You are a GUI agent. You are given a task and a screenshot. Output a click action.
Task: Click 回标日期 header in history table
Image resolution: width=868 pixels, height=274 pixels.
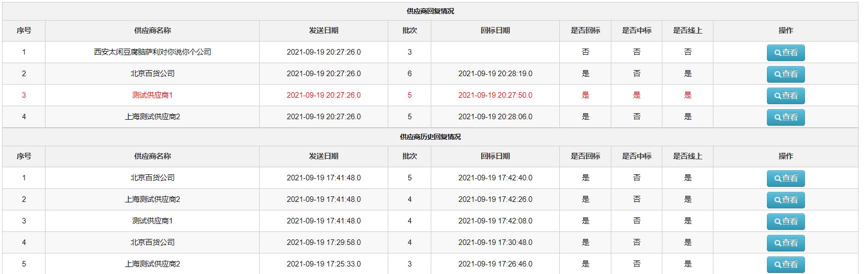pyautogui.click(x=495, y=156)
